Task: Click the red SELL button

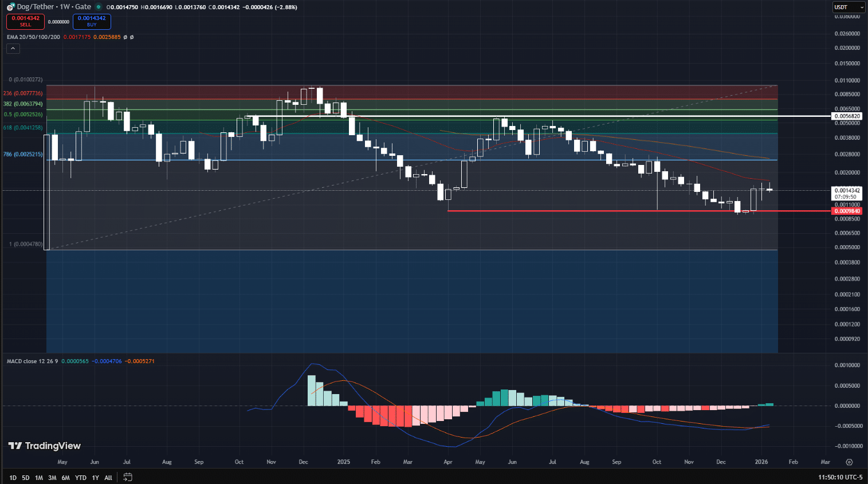Action: (x=25, y=22)
